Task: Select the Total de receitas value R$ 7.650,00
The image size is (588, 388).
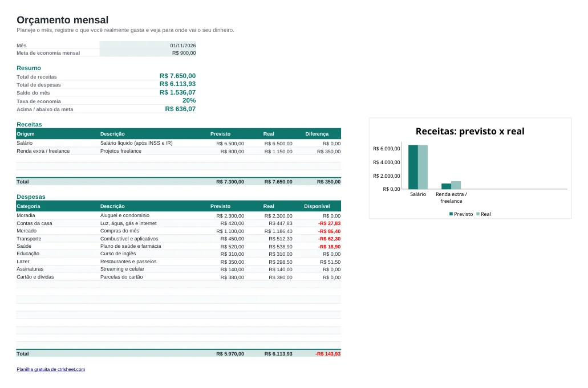Action: click(177, 76)
